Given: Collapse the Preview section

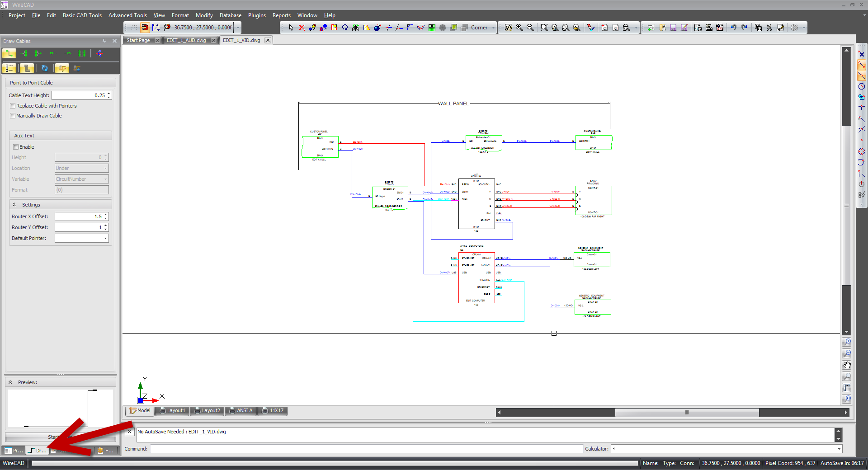Looking at the screenshot, I should coord(10,382).
